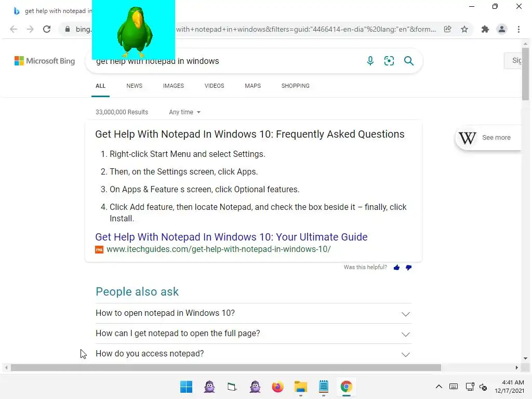Expand How do you access notepad question
This screenshot has height=399, width=532.
tap(253, 353)
